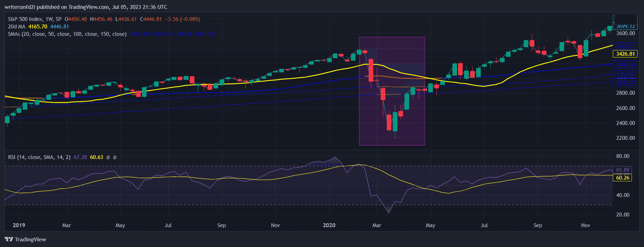This screenshot has width=644, height=247.
Task: Click the TradingView logo at bottom left
Action: (x=26, y=240)
